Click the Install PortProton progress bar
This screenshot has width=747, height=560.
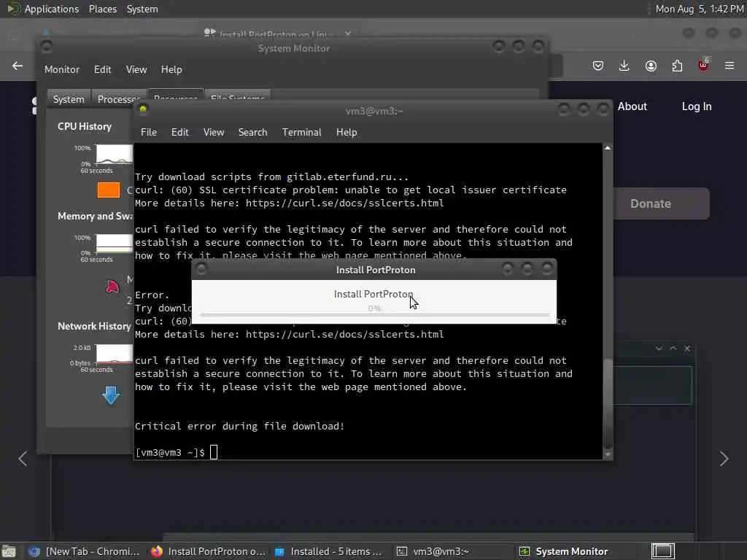tap(374, 315)
